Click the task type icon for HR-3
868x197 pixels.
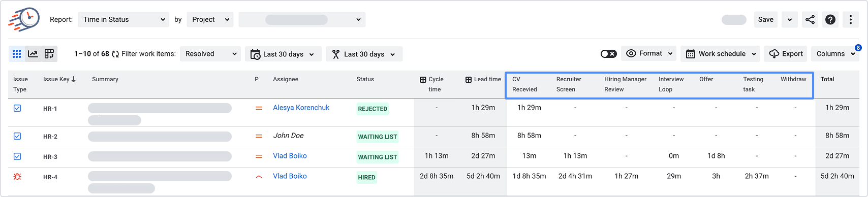17,156
